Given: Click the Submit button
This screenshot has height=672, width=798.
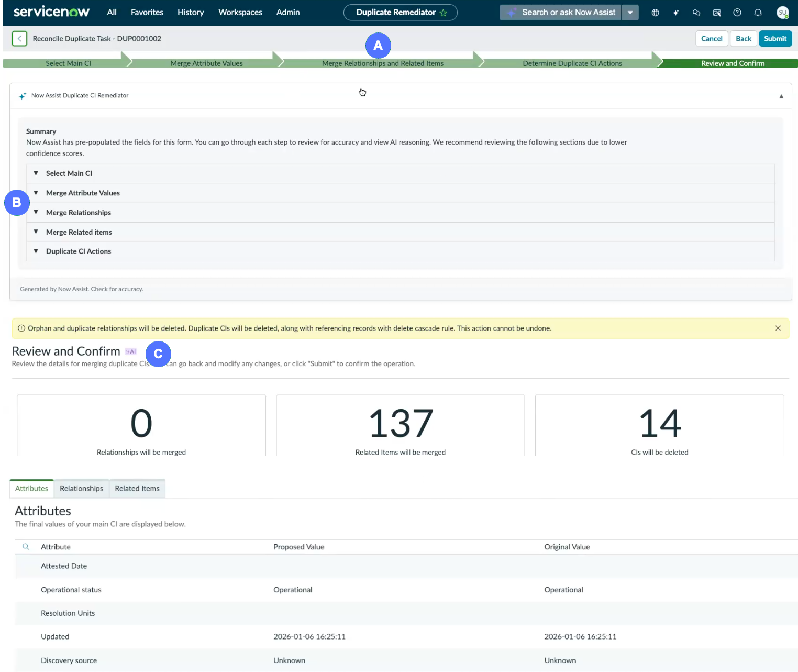Looking at the screenshot, I should (775, 39).
